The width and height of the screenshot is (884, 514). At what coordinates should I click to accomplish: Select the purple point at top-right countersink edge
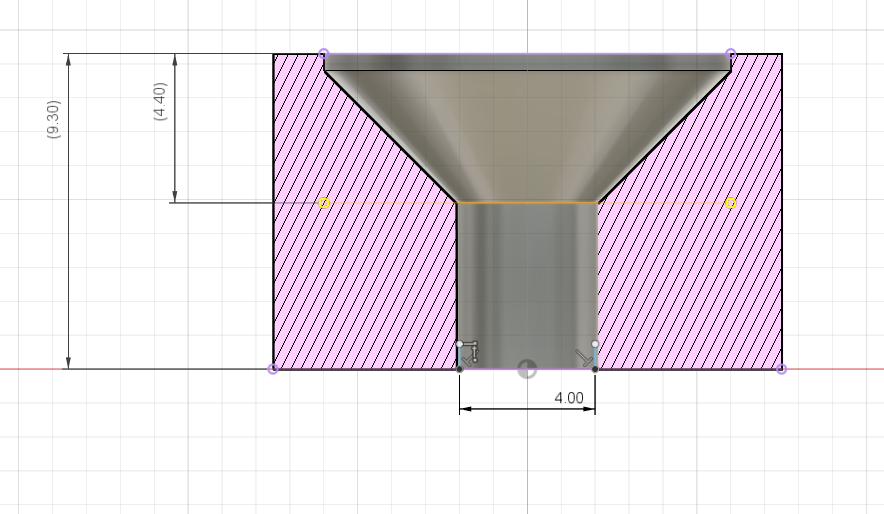click(731, 54)
